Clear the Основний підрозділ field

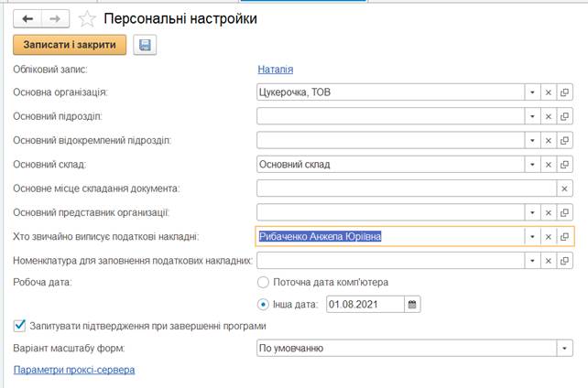coord(548,116)
